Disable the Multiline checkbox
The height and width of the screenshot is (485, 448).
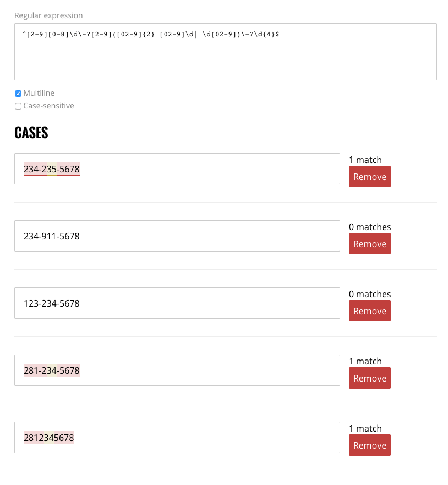[18, 93]
